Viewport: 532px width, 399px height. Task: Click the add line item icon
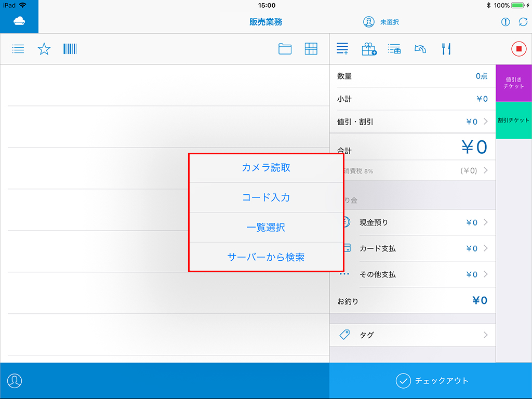coord(342,49)
